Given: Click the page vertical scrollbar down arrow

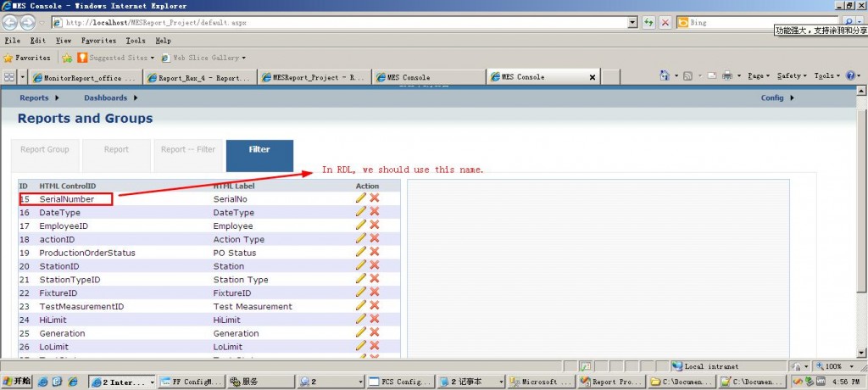Looking at the screenshot, I should (x=861, y=353).
